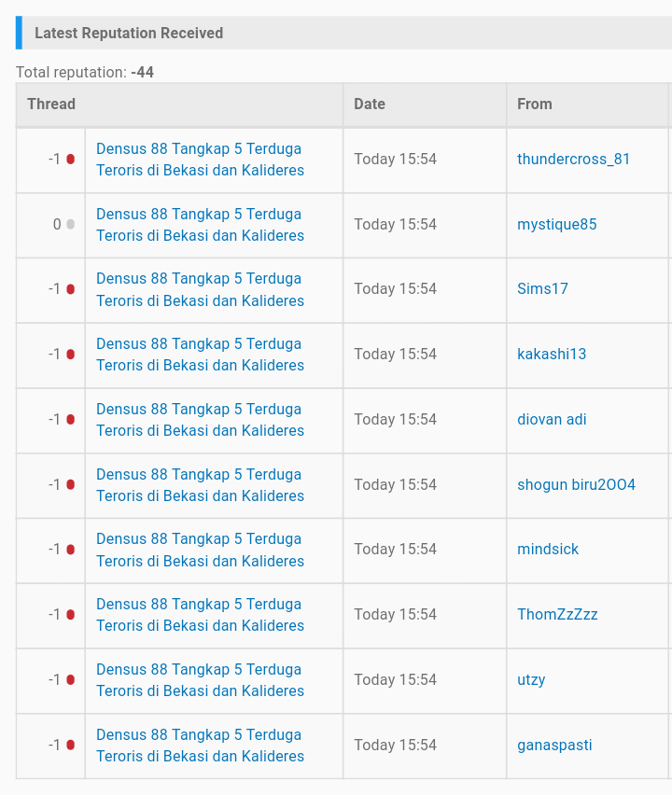Click the From column header
672x795 pixels.
[x=535, y=105]
